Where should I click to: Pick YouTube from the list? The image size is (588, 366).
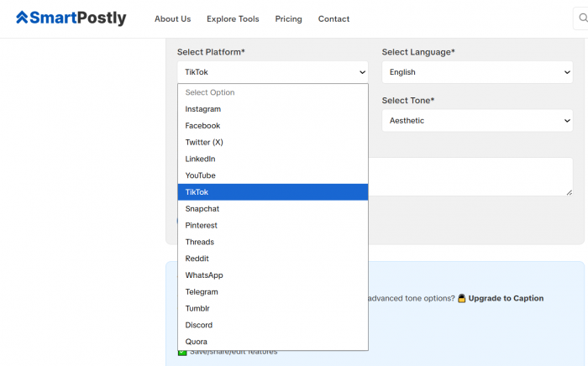pos(273,175)
